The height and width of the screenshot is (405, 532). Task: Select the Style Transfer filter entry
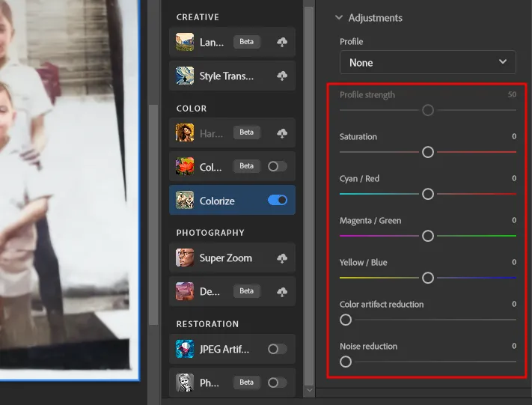pos(232,76)
